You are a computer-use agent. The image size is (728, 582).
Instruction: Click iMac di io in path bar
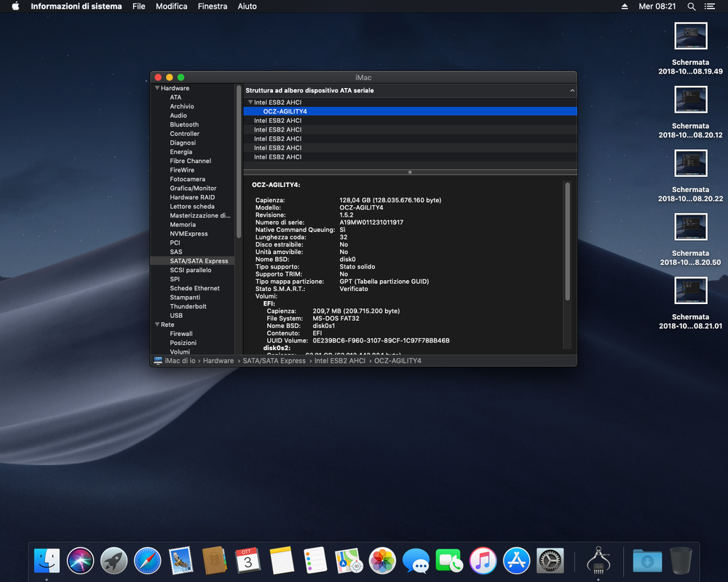pos(180,361)
